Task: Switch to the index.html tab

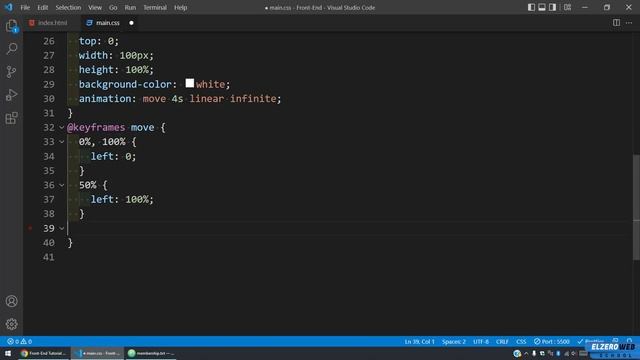Action: (52, 23)
